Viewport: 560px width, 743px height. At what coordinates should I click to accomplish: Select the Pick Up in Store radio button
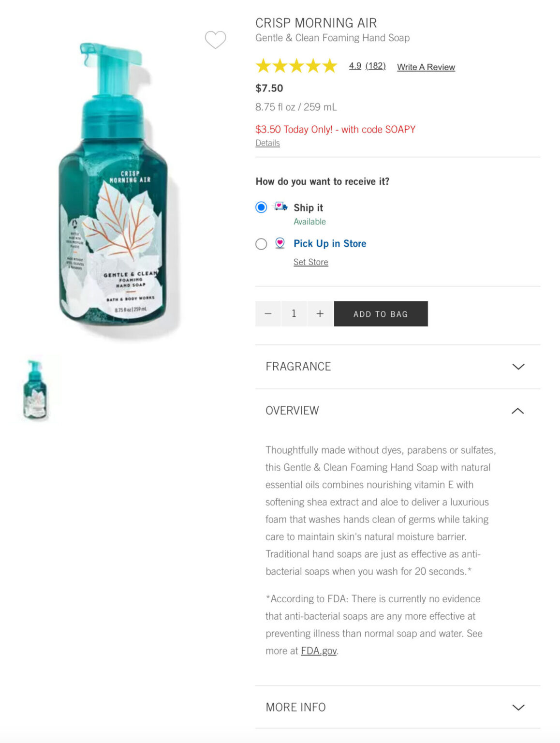(261, 244)
